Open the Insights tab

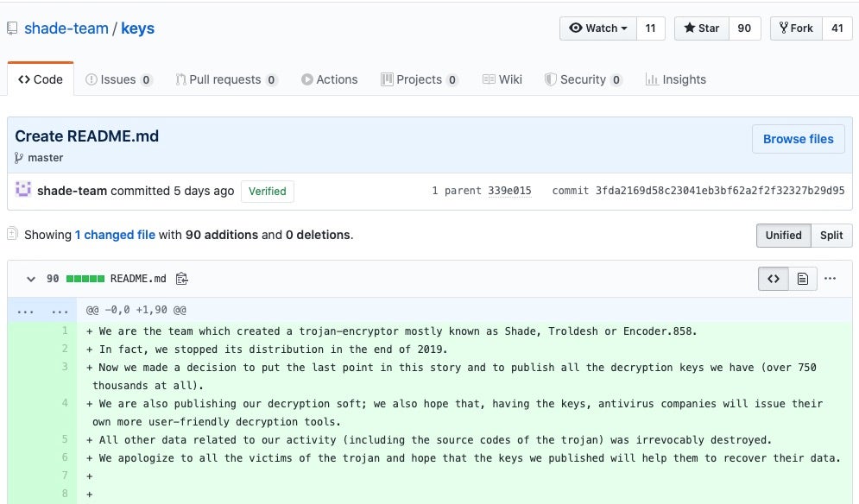(675, 79)
